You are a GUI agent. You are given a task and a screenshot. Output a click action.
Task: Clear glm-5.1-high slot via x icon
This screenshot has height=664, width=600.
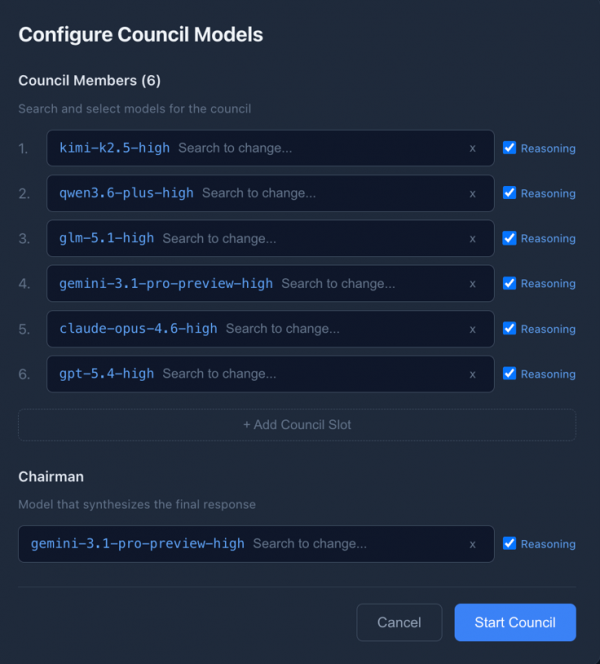click(x=472, y=238)
